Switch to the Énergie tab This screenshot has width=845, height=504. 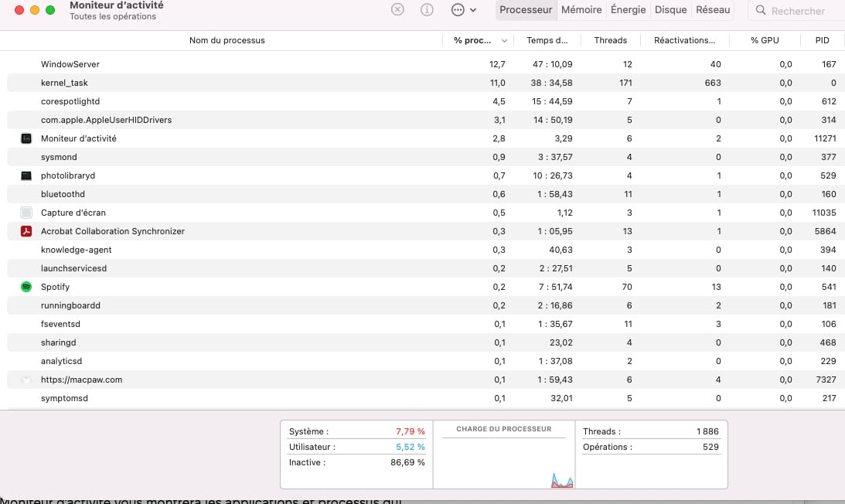628,10
